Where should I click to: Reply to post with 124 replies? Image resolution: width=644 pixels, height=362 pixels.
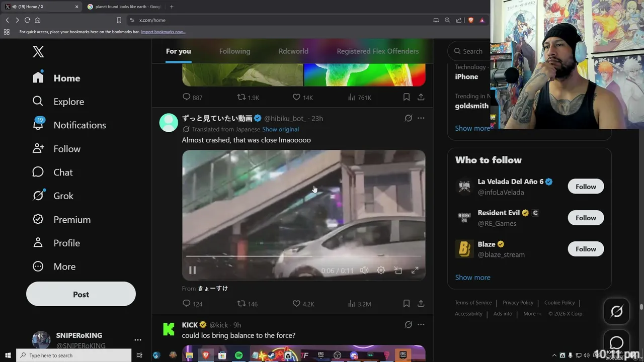(186, 304)
